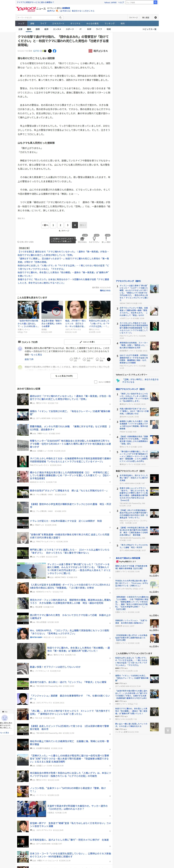174x868 pixels.
Task: Share the article on X
Action: [50, 51]
